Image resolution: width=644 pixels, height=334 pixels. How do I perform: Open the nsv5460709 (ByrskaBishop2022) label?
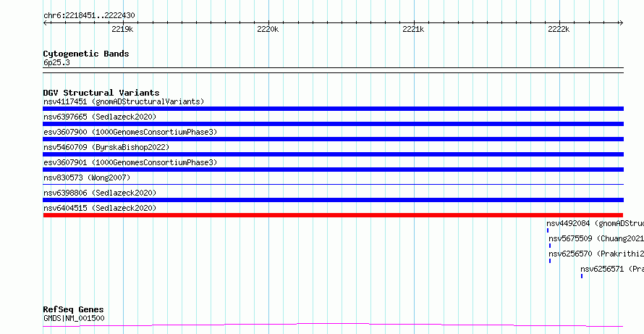coord(106,147)
